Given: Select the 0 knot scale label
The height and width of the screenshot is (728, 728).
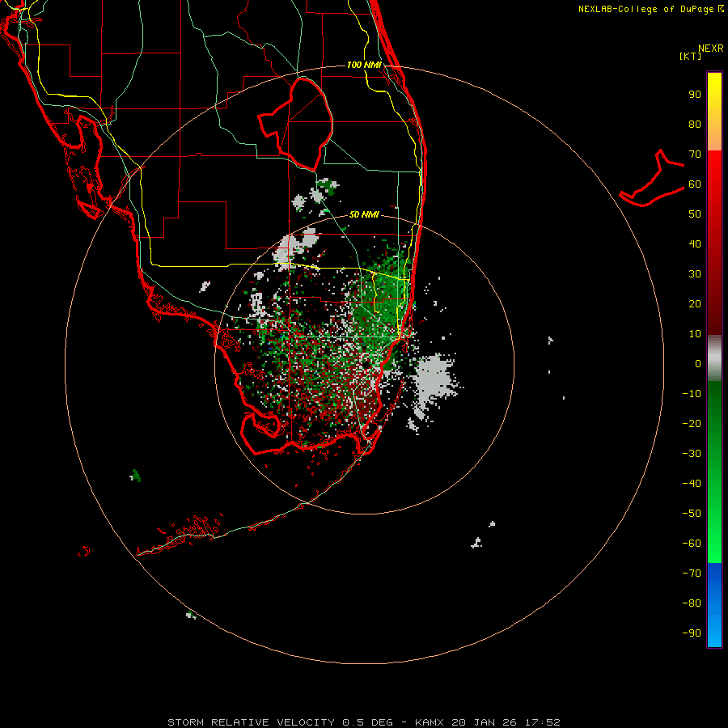Looking at the screenshot, I should coord(698,363).
